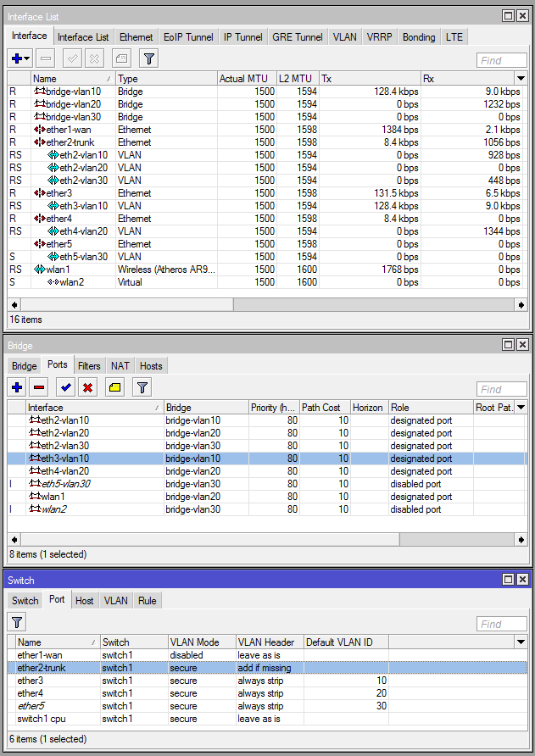
Task: Click Interface List horizontal scrollbar right arrow
Action: coord(521,305)
